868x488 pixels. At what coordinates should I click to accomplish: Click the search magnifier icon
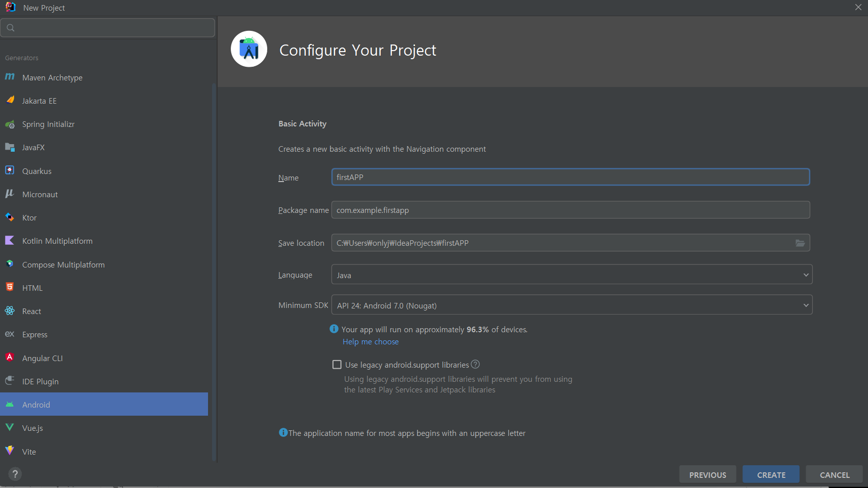[x=11, y=28]
